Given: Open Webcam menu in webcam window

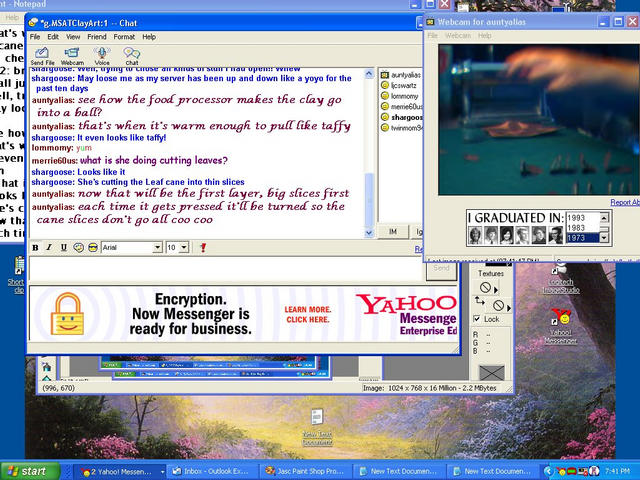Looking at the screenshot, I should 458,36.
